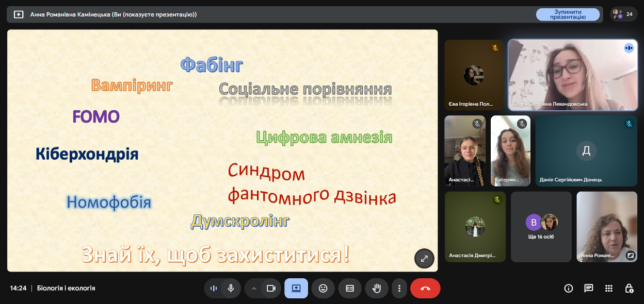Open meeting details info icon
The width and height of the screenshot is (644, 304).
point(569,289)
